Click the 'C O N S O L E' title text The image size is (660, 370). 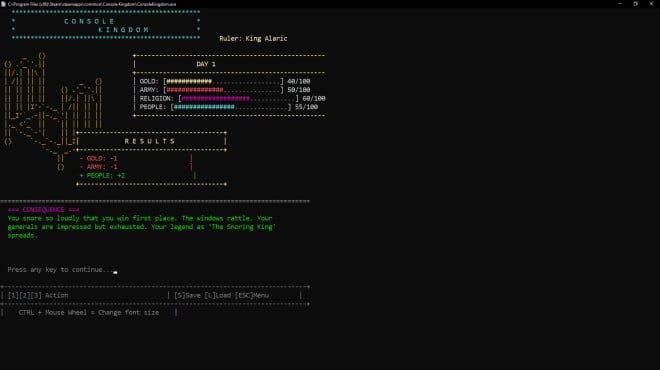click(89, 21)
